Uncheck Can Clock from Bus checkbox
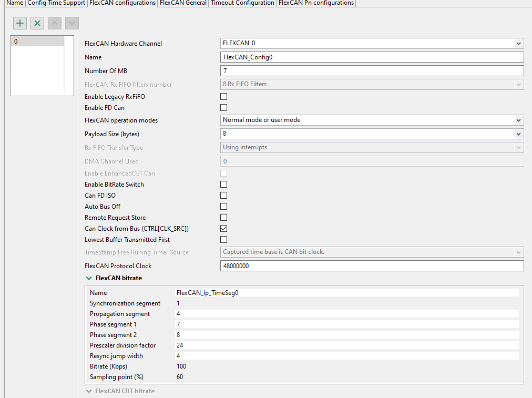The height and width of the screenshot is (398, 532). pyautogui.click(x=223, y=228)
